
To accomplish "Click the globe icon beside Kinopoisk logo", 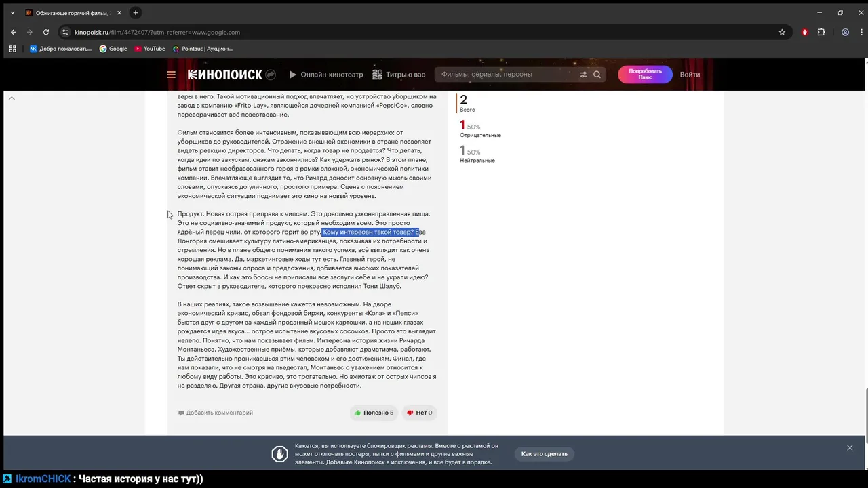I will tap(271, 75).
